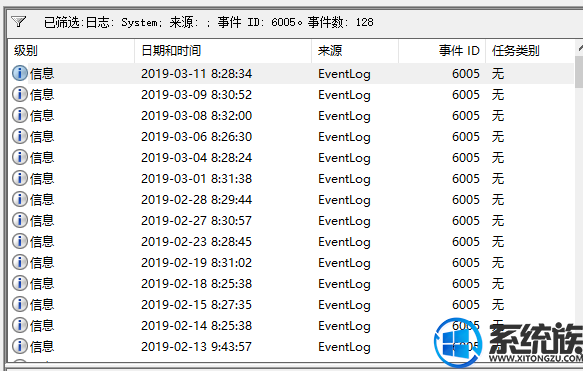
Task: Select the event dated 2019-03-04 8:28:24
Action: click(x=291, y=158)
